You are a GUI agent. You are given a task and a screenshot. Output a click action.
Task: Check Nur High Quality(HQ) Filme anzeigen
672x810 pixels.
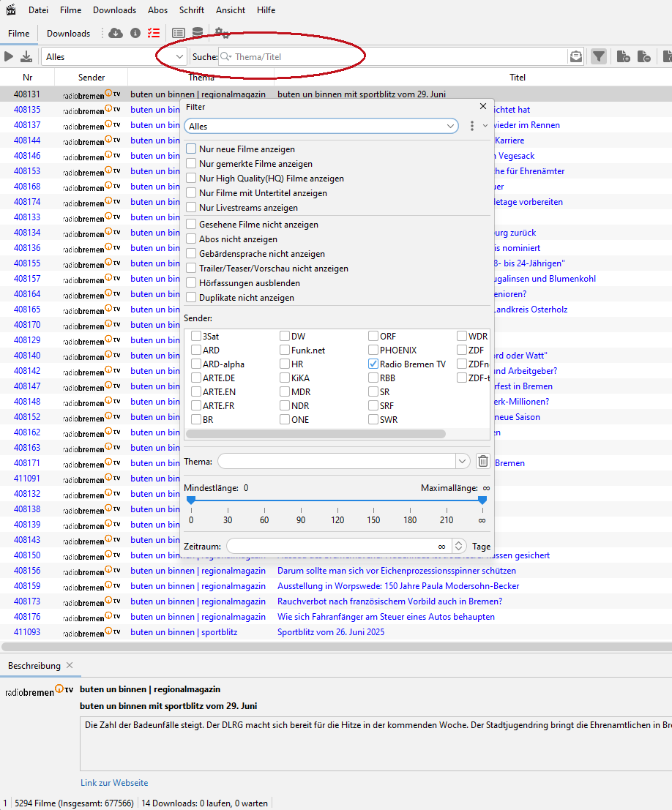click(191, 179)
